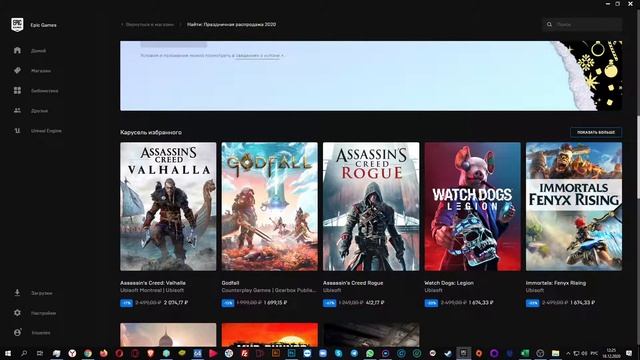This screenshot has width=640, height=360.
Task: Open Downloads in the sidebar
Action: point(33,293)
